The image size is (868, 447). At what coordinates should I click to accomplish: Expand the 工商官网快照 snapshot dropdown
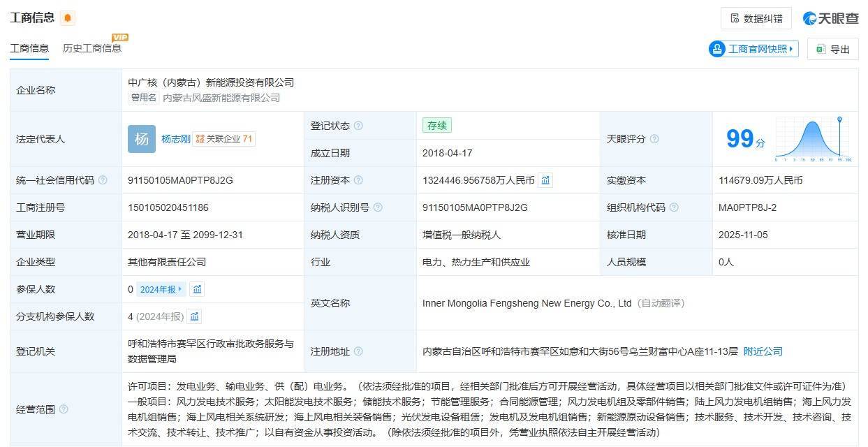pyautogui.click(x=753, y=49)
